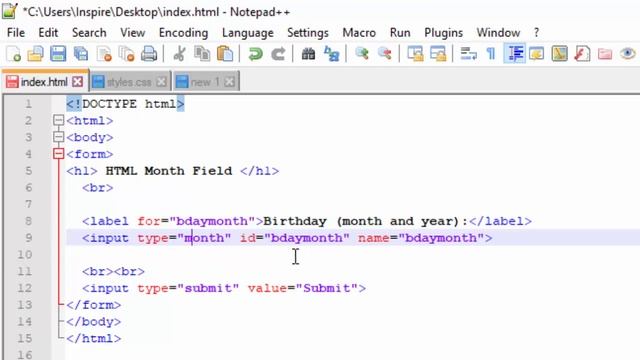Viewport: 640px width, 360px height.
Task: Click the Close All toolbar icon
Action: [127, 54]
